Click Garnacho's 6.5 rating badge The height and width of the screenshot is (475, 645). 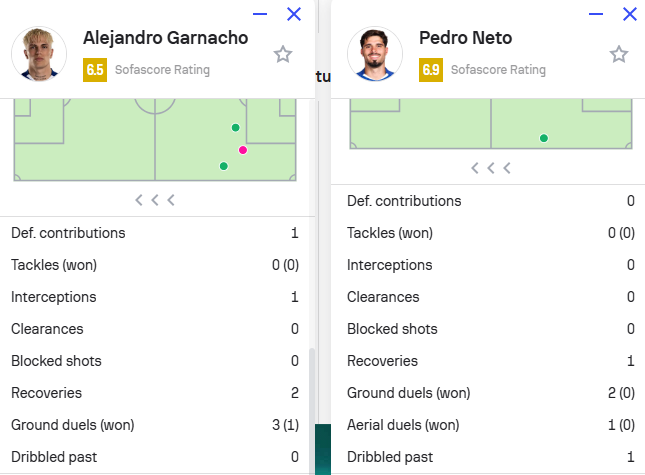point(95,70)
